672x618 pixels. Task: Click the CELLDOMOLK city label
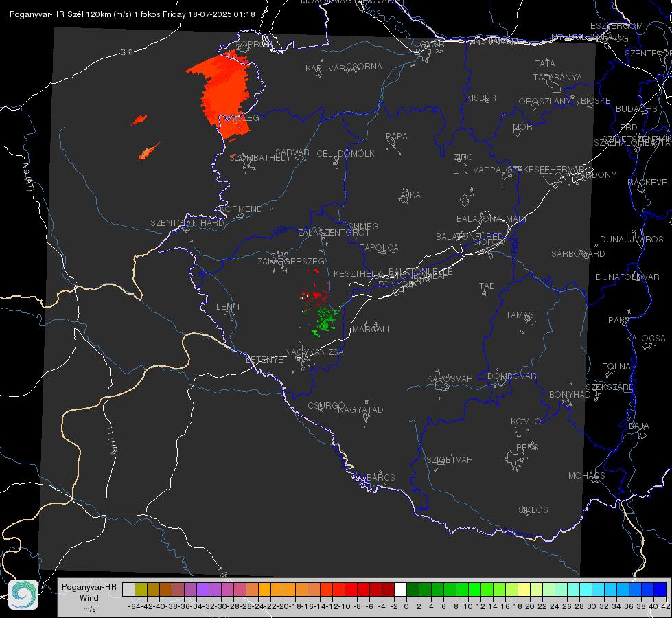[x=345, y=154]
